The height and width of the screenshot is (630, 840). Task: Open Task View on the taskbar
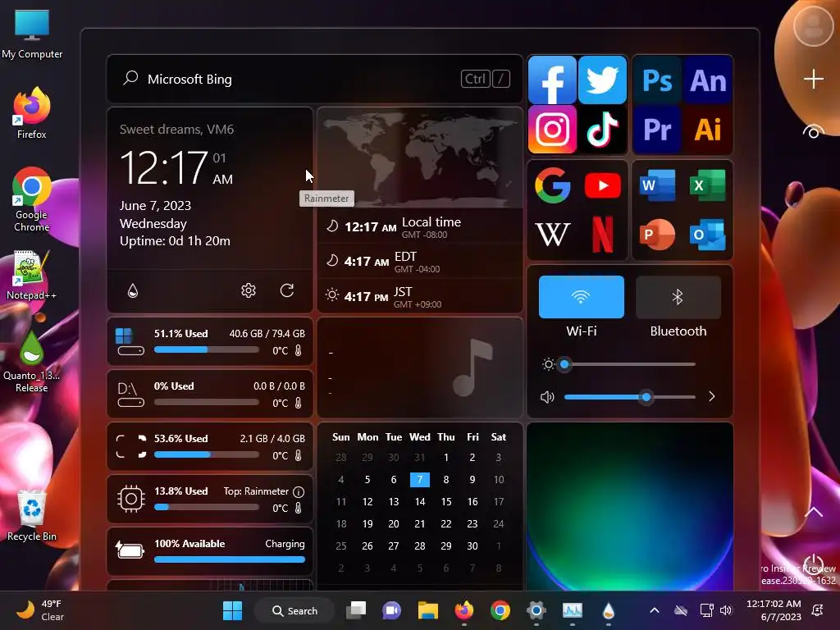click(356, 610)
